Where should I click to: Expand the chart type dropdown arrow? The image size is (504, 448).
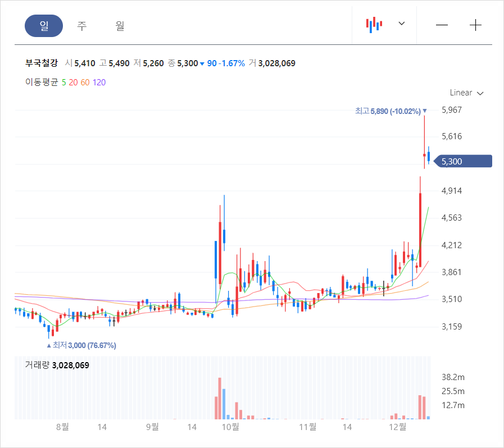pyautogui.click(x=402, y=24)
